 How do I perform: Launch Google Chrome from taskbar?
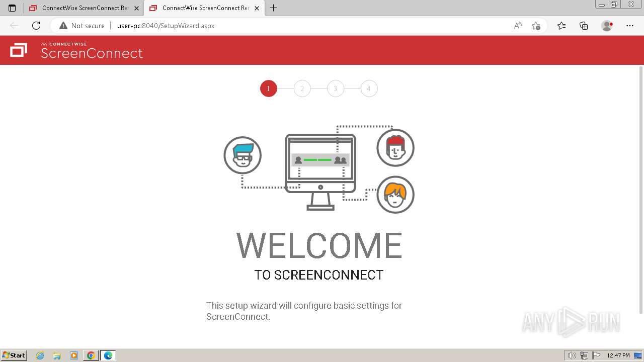[91, 355]
